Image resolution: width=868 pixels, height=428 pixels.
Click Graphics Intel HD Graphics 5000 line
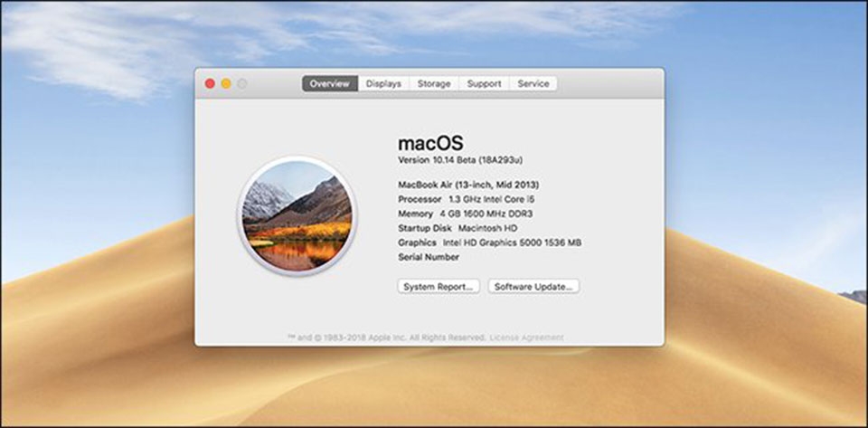[490, 243]
